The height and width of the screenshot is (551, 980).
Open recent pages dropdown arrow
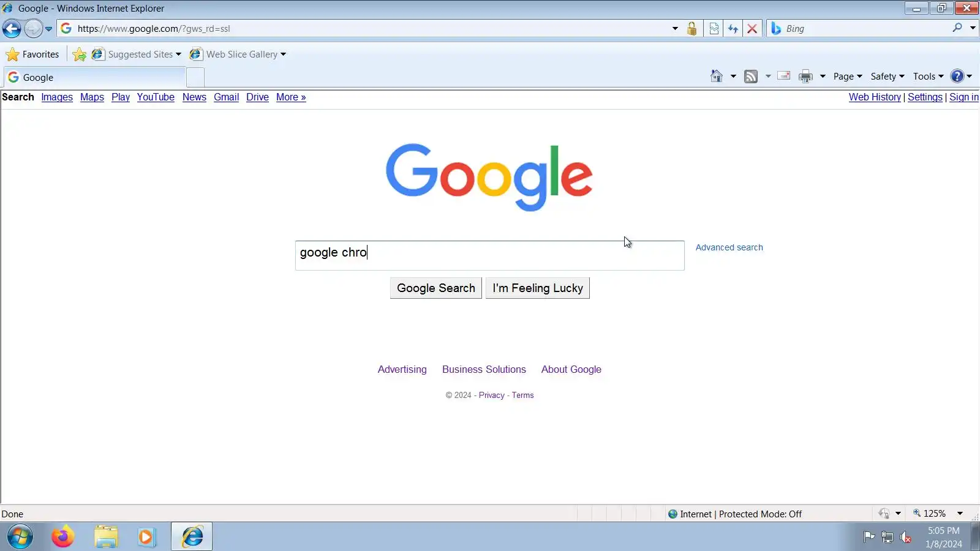(x=49, y=29)
